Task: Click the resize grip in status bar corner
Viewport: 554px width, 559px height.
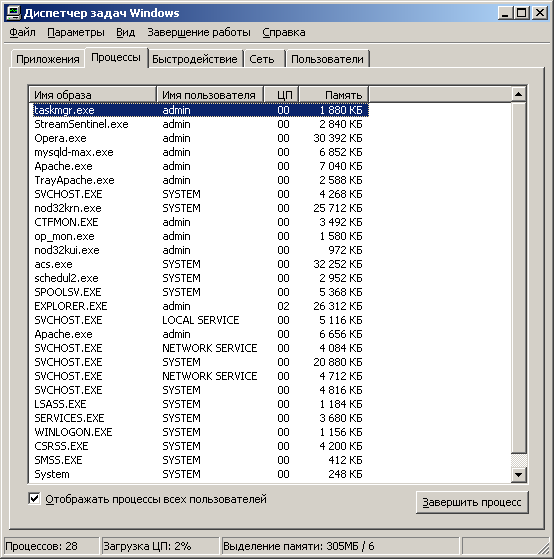Action: tap(543, 548)
